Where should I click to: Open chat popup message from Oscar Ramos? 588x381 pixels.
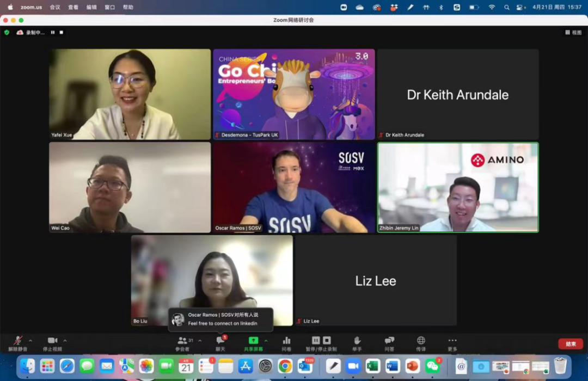220,319
